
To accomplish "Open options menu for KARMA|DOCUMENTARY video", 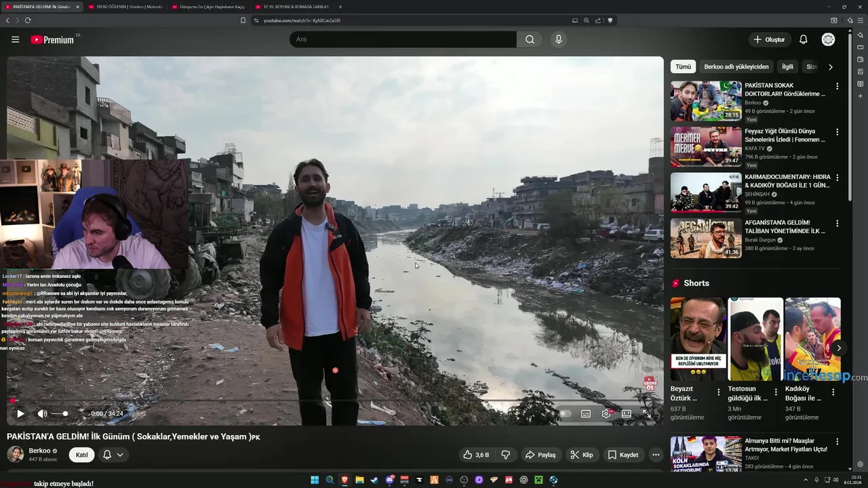I will pyautogui.click(x=837, y=178).
